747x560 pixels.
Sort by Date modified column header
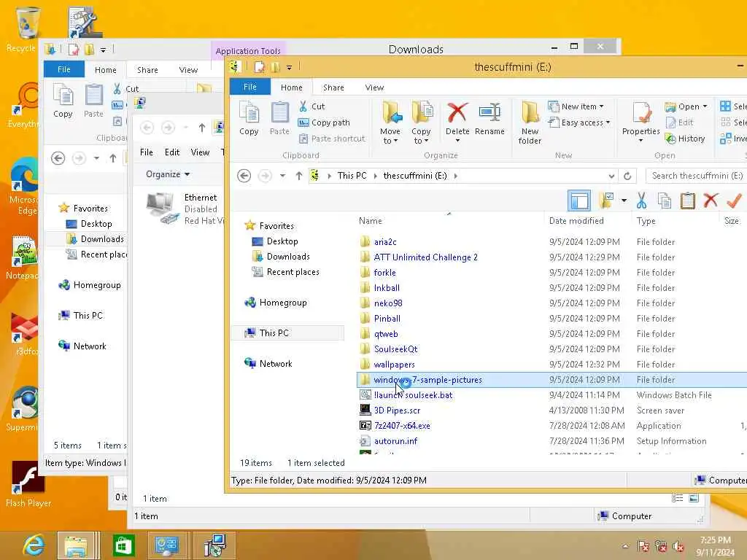point(576,220)
